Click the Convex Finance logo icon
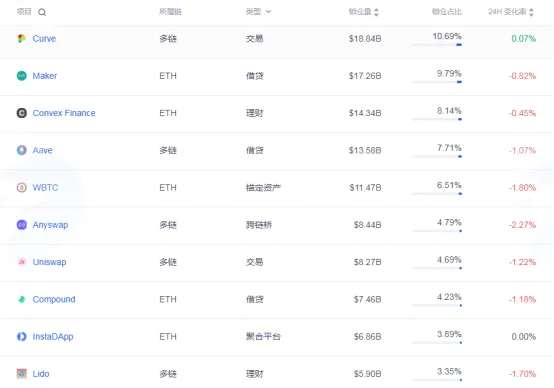The image size is (554, 388). pyautogui.click(x=22, y=113)
